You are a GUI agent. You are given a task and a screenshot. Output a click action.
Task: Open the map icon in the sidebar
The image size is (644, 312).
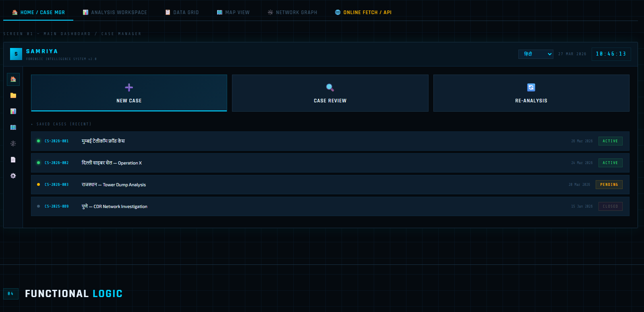[13, 127]
